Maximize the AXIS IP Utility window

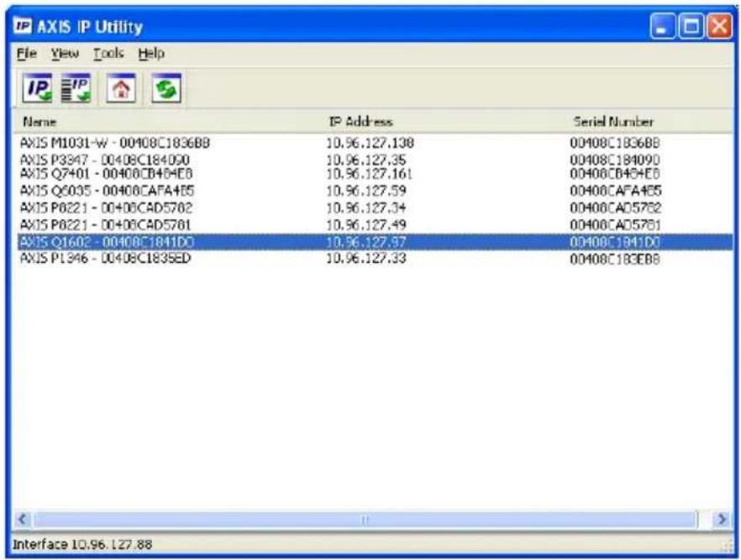[691, 26]
